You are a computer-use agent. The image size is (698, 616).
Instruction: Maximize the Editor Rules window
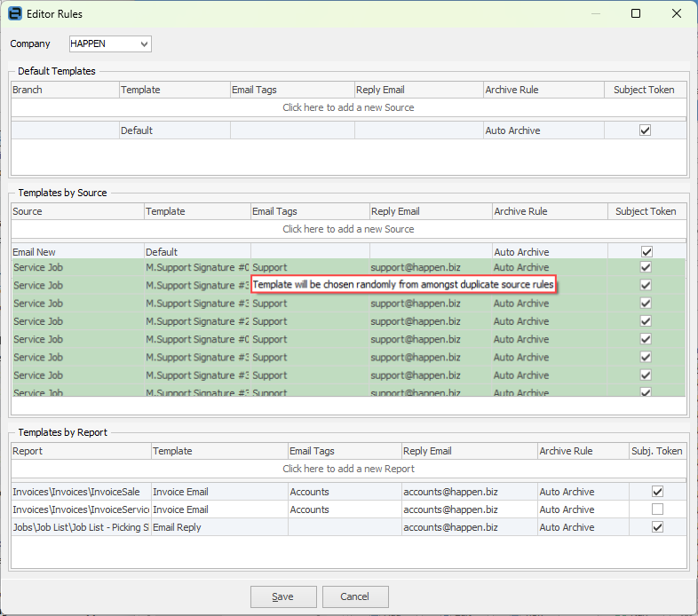[636, 13]
